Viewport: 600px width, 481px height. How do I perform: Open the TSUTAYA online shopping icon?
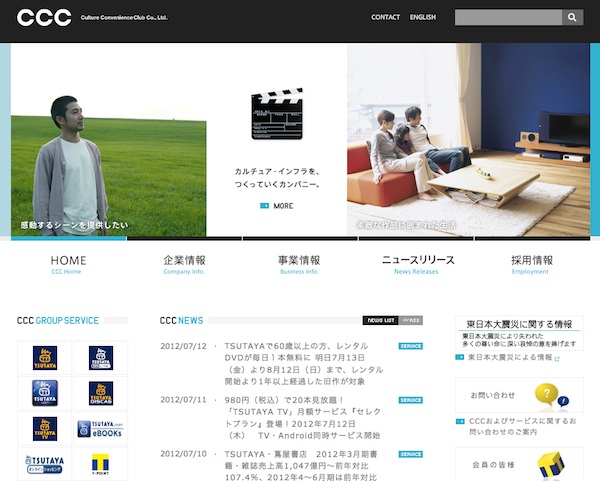(x=44, y=463)
